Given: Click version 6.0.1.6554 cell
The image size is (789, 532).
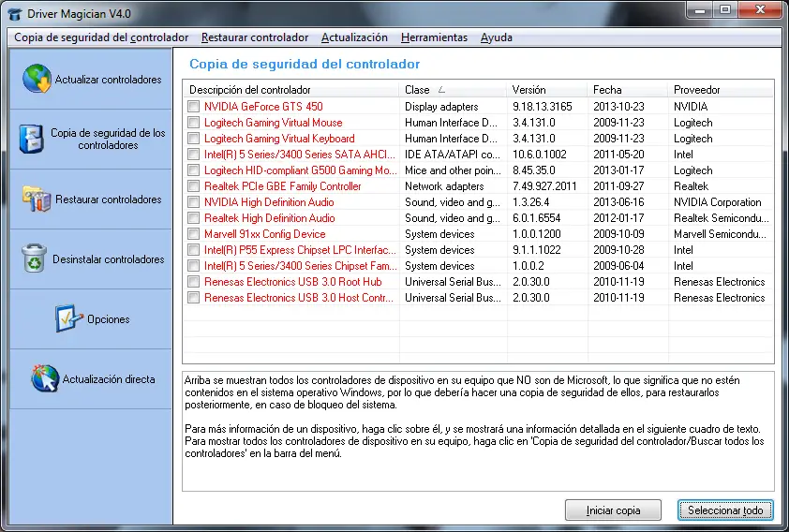Looking at the screenshot, I should click(x=536, y=217).
